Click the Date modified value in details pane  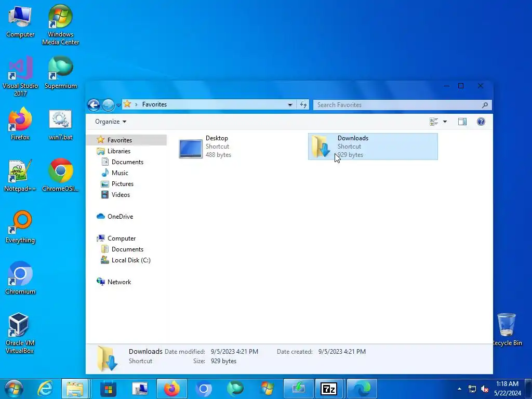click(234, 352)
